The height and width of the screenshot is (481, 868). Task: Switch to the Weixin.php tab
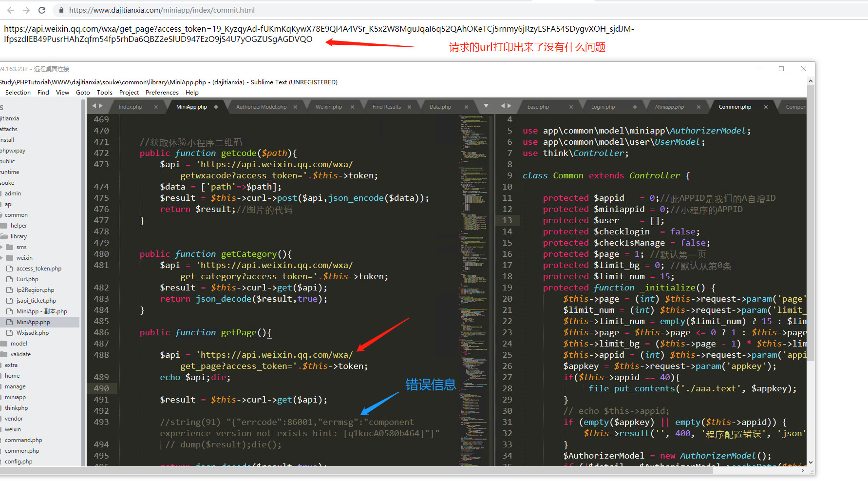(329, 107)
